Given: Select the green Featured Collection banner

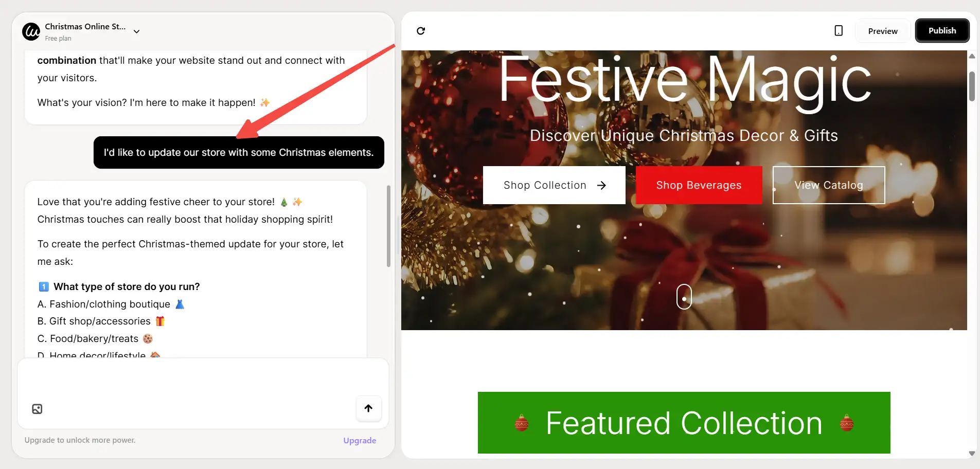Looking at the screenshot, I should pos(684,423).
